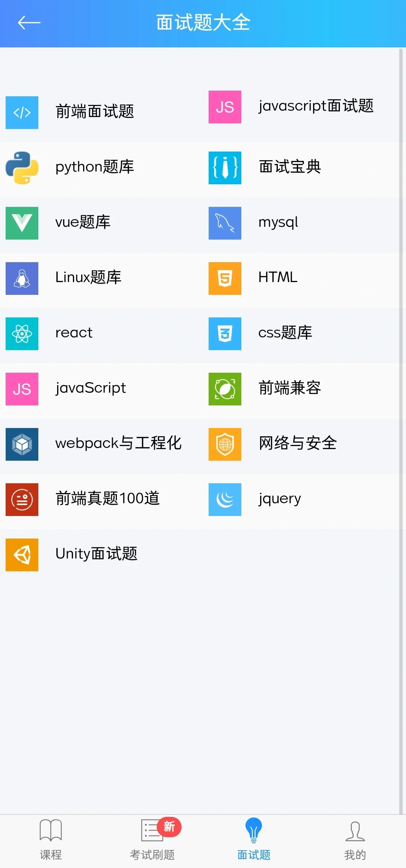This screenshot has height=868, width=406.
Task: Switch to the 我的 tab
Action: tap(355, 841)
